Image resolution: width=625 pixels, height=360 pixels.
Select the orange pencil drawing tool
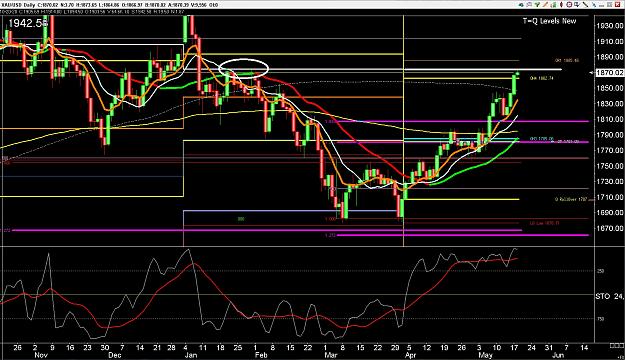click(545, 4)
